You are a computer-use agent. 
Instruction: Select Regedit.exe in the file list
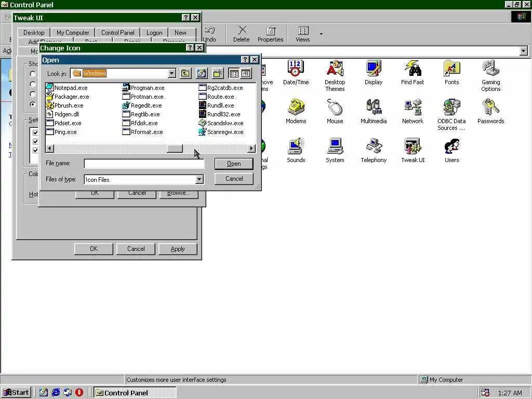[142, 105]
